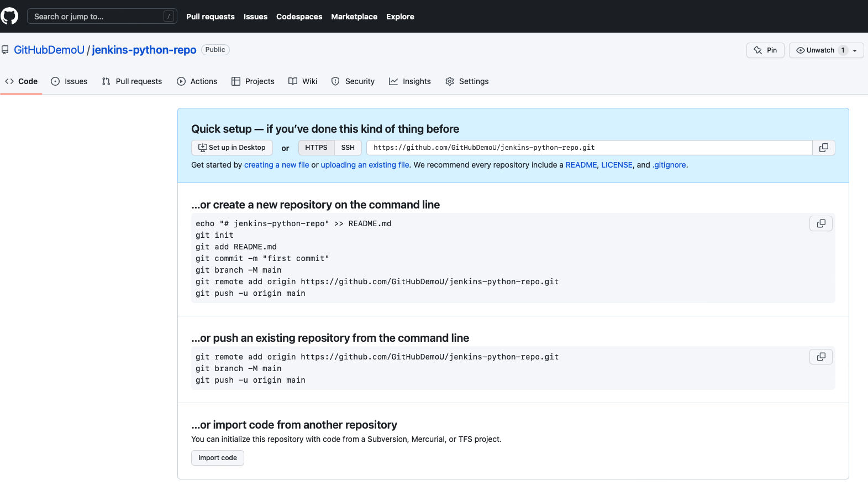Screen dimensions: 868x485
Task: Click the Import code button
Action: coord(218,458)
